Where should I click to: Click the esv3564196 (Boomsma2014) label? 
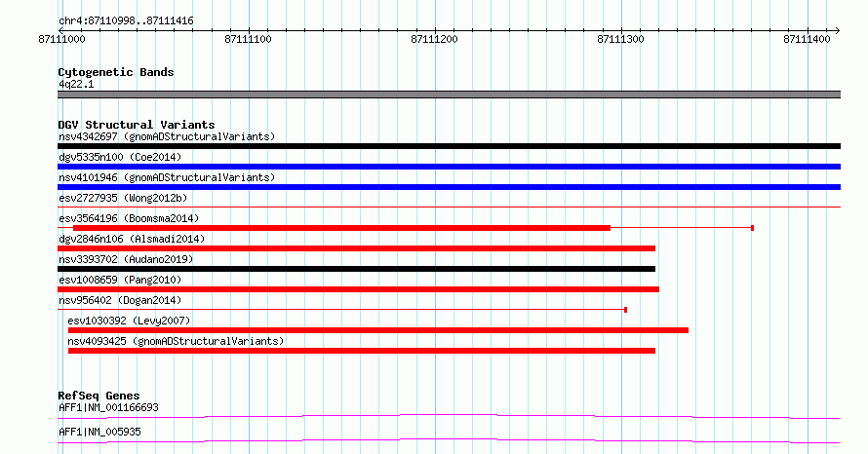click(x=129, y=218)
